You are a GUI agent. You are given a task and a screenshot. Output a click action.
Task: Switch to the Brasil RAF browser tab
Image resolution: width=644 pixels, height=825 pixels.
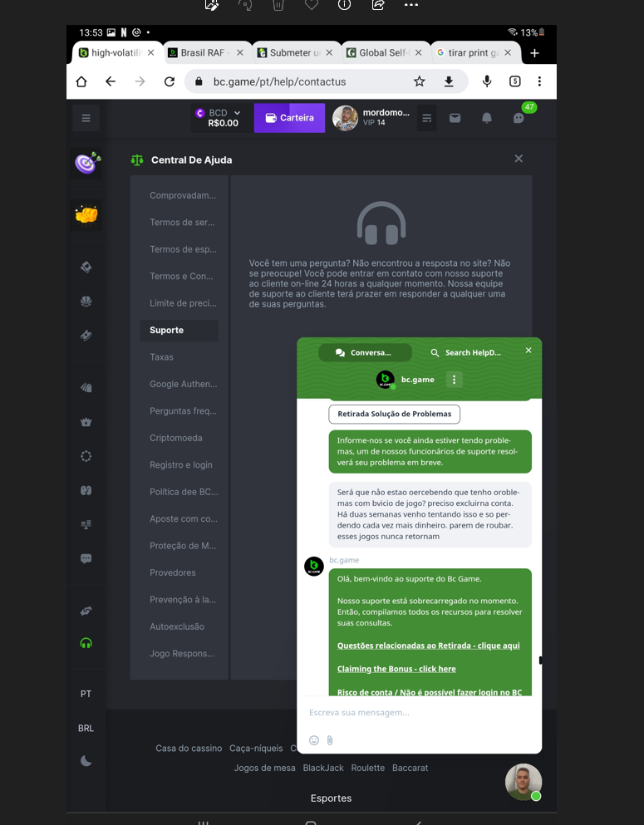click(202, 52)
